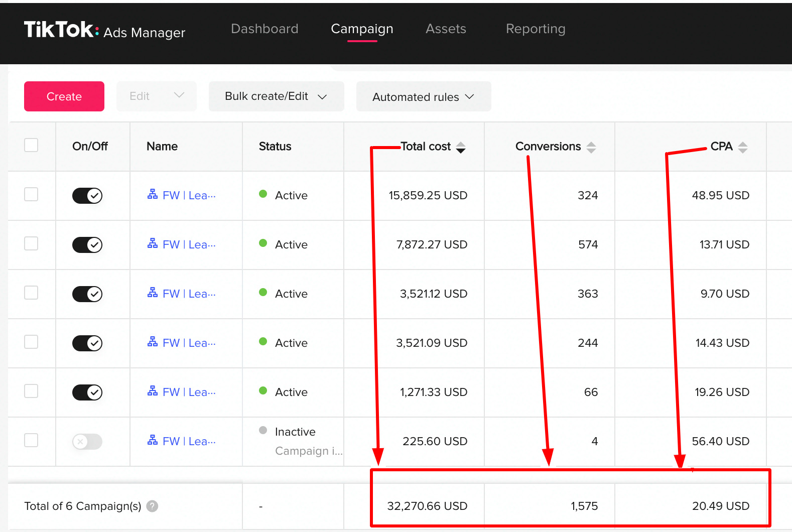Open the campaign link with 244 conversions
Image resolution: width=792 pixels, height=532 pixels.
click(x=189, y=343)
